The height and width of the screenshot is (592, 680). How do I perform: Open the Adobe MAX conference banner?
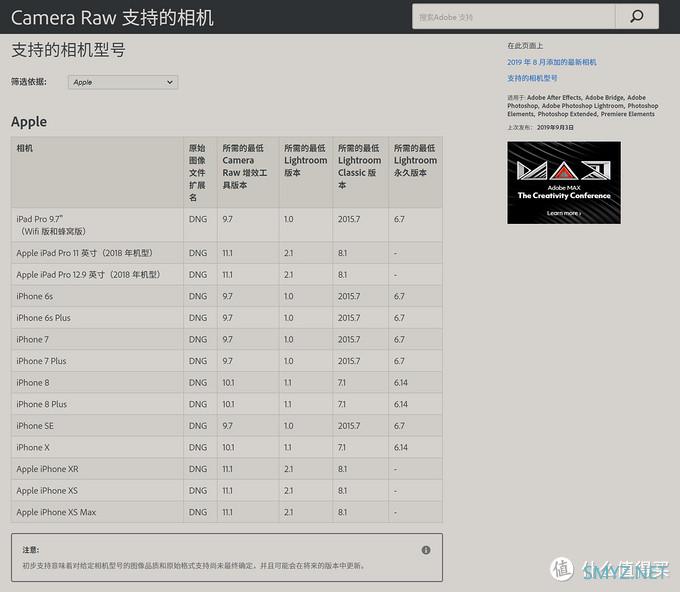564,183
